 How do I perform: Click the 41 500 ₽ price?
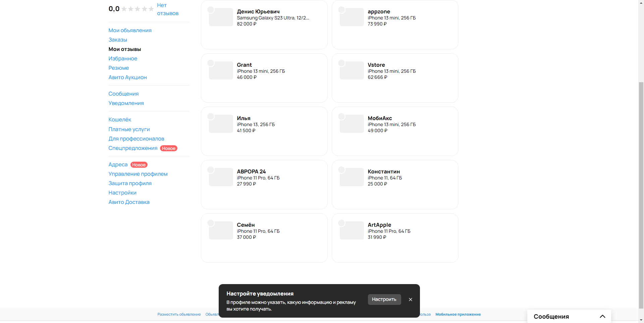click(x=246, y=131)
